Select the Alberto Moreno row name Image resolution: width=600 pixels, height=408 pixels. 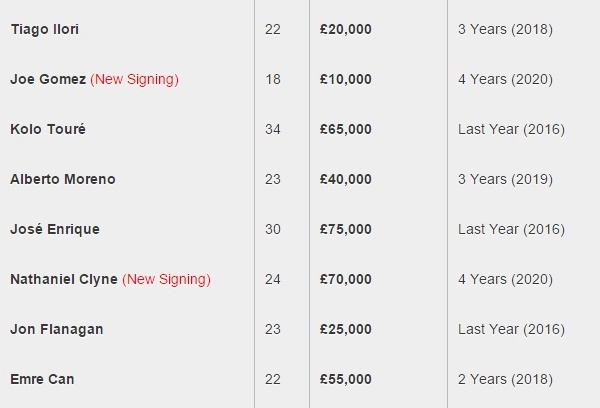click(x=63, y=179)
